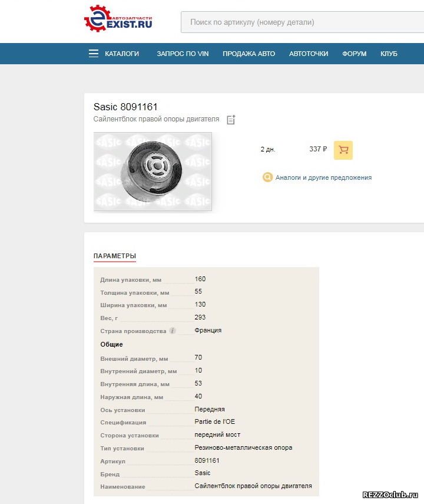Add Sasic 8091161 to cart
This screenshot has width=424, height=504.
(343, 150)
